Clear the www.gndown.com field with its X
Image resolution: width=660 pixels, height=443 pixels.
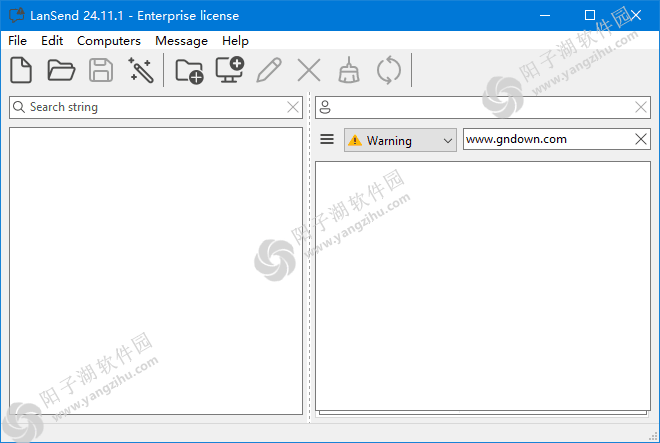coord(641,139)
